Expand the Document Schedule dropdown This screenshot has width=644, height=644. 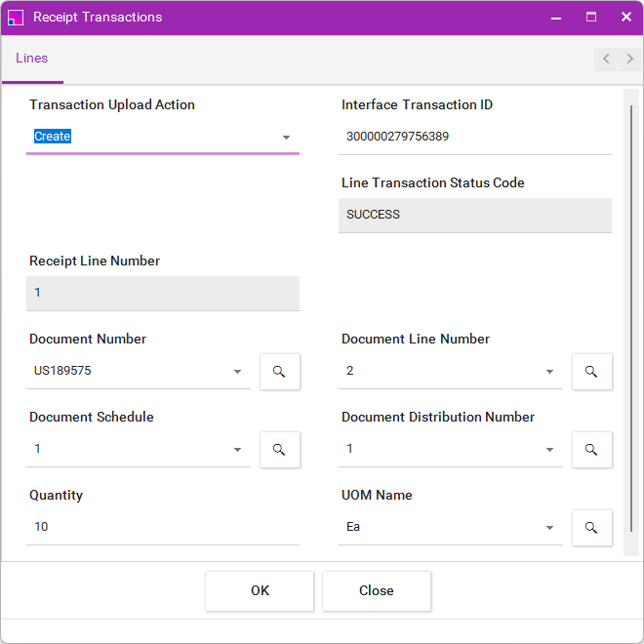point(237,450)
